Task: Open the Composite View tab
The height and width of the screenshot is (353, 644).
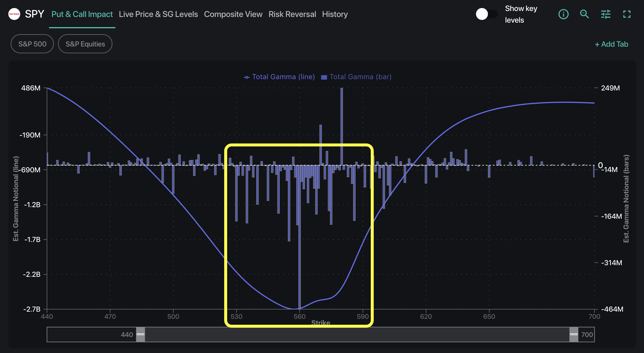Action: [x=233, y=14]
